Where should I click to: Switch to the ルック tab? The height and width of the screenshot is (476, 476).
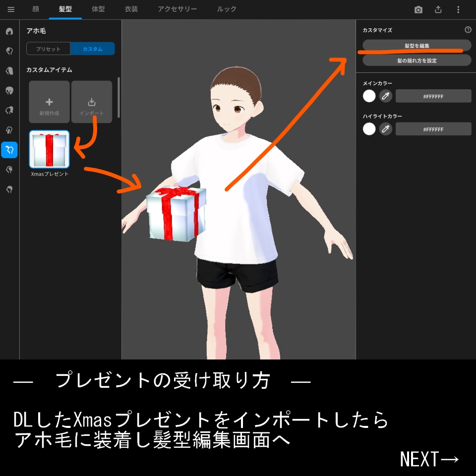tap(226, 9)
